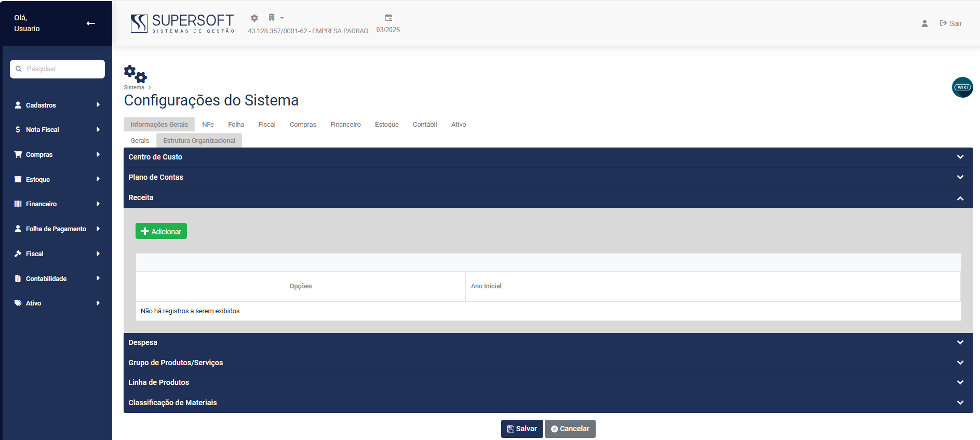Screen dimensions: 980x440
Task: Save settings with the Salvar button
Action: [522, 429]
